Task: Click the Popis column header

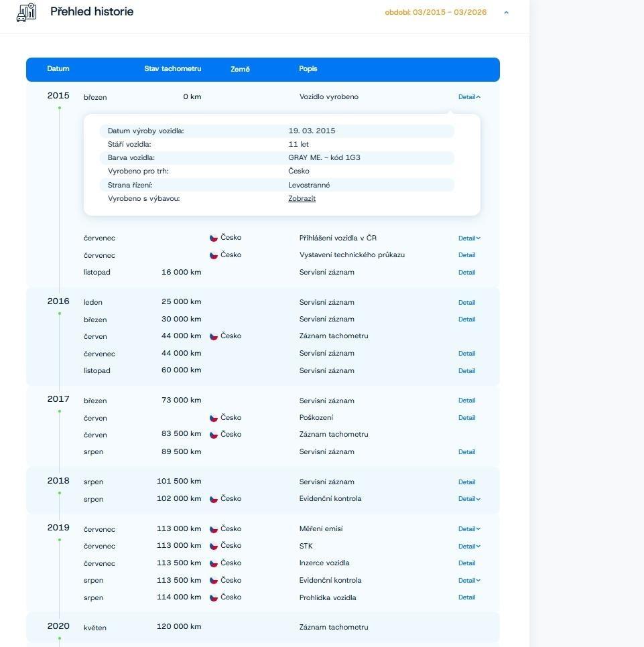Action: tap(308, 69)
